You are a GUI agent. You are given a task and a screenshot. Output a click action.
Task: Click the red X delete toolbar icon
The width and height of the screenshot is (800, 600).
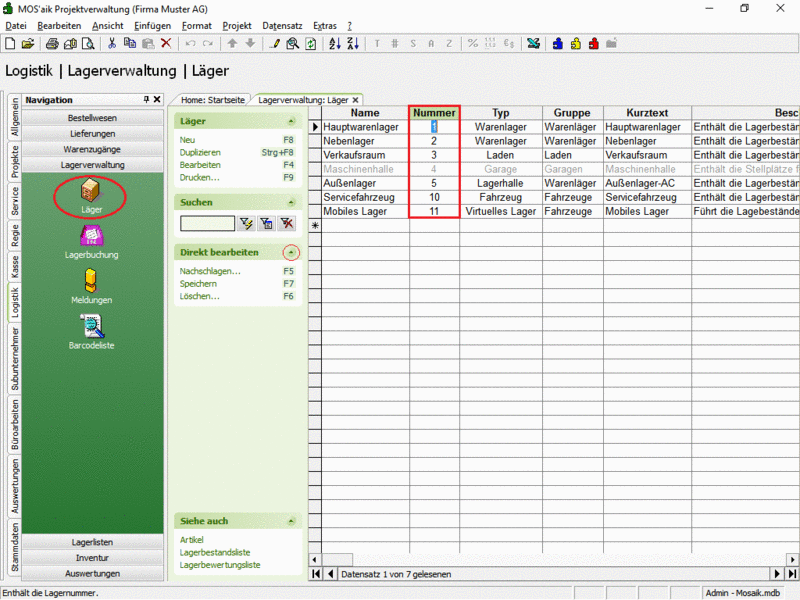pos(166,44)
